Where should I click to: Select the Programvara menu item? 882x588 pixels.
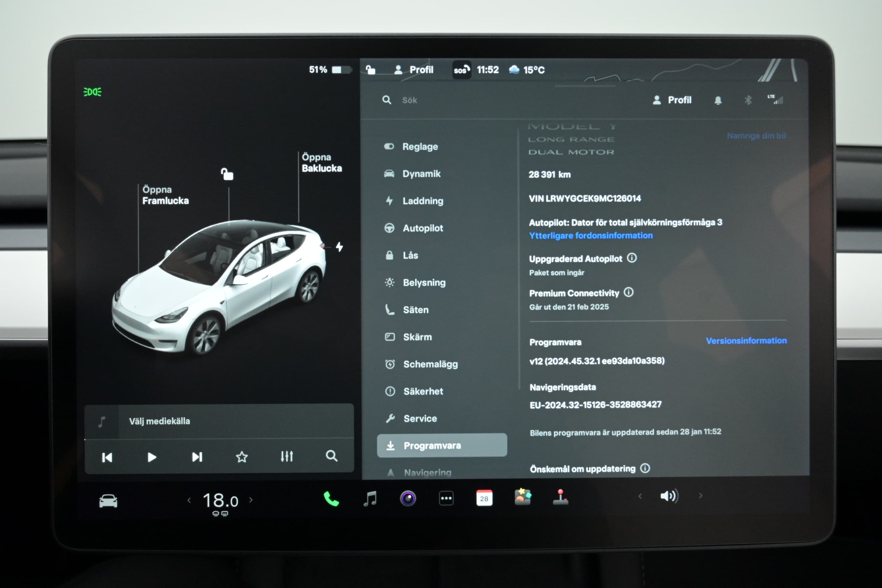[x=442, y=445]
